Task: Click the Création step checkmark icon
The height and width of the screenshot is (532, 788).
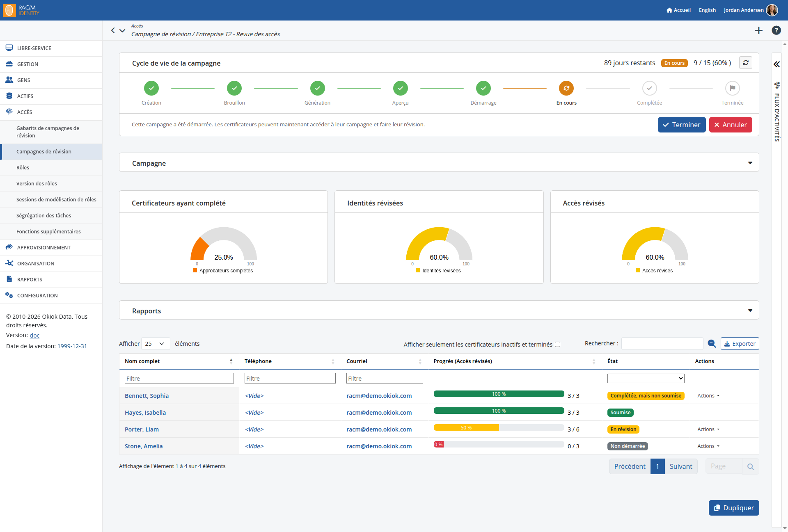Action: coord(151,88)
